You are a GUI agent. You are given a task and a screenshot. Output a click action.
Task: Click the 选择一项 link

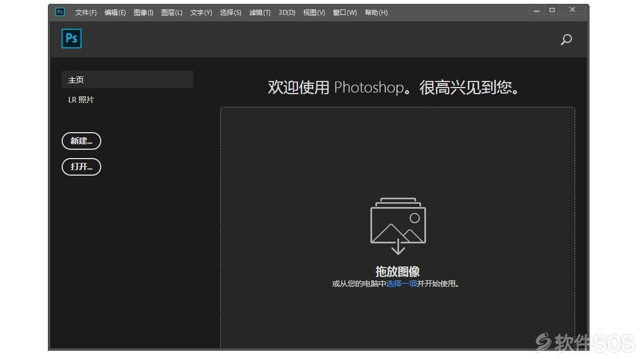point(401,284)
